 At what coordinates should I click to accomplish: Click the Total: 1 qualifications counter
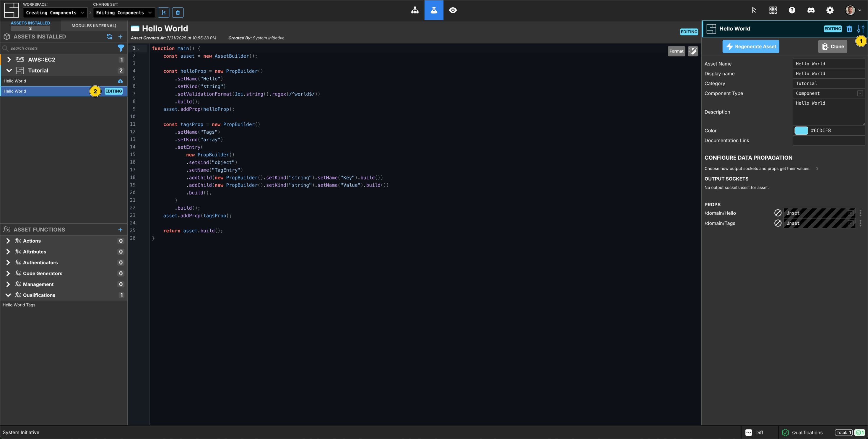click(x=843, y=432)
